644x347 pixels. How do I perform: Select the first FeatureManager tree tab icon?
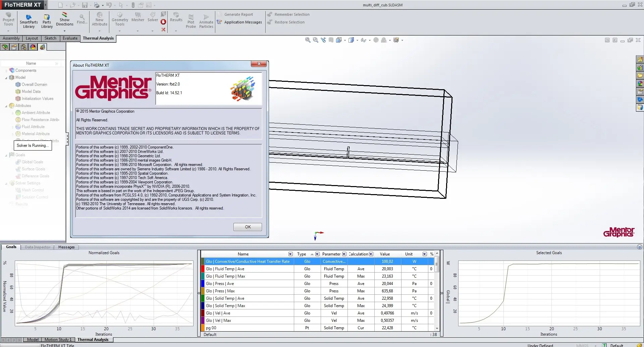5,47
